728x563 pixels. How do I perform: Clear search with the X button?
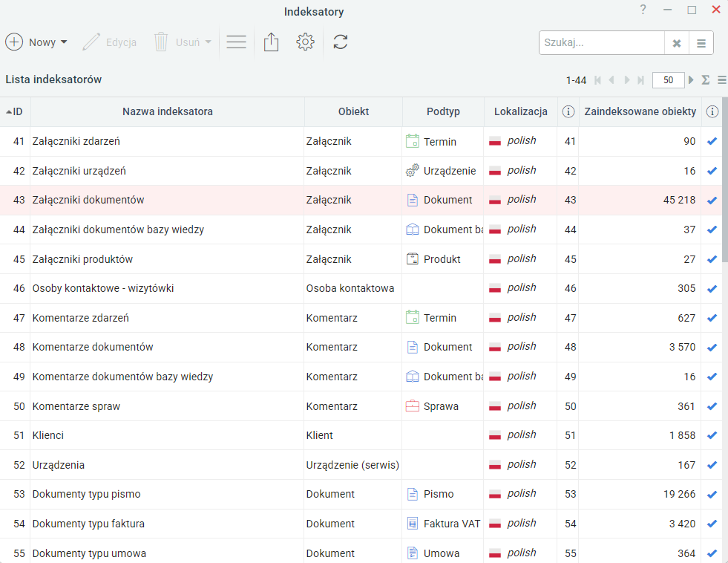tap(677, 43)
